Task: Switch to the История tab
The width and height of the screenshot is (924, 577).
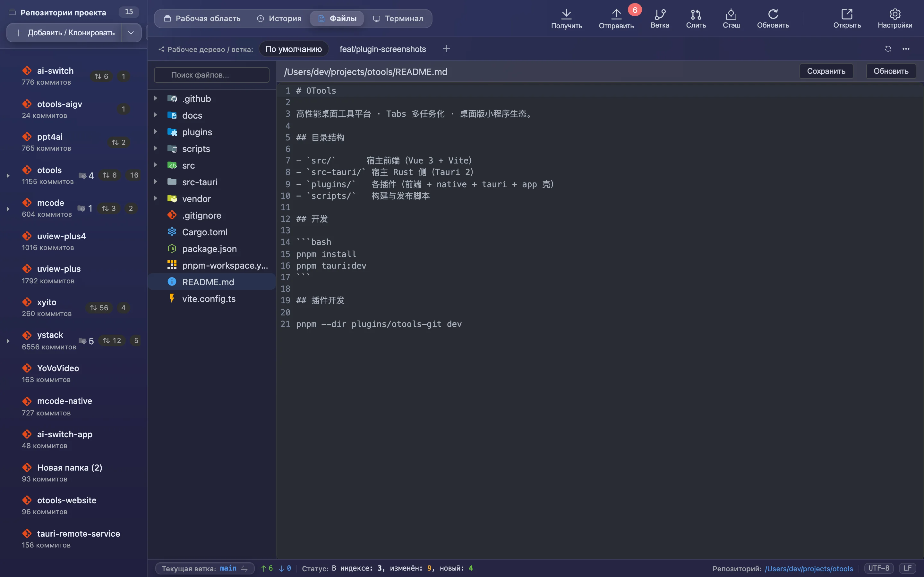Action: [x=279, y=18]
